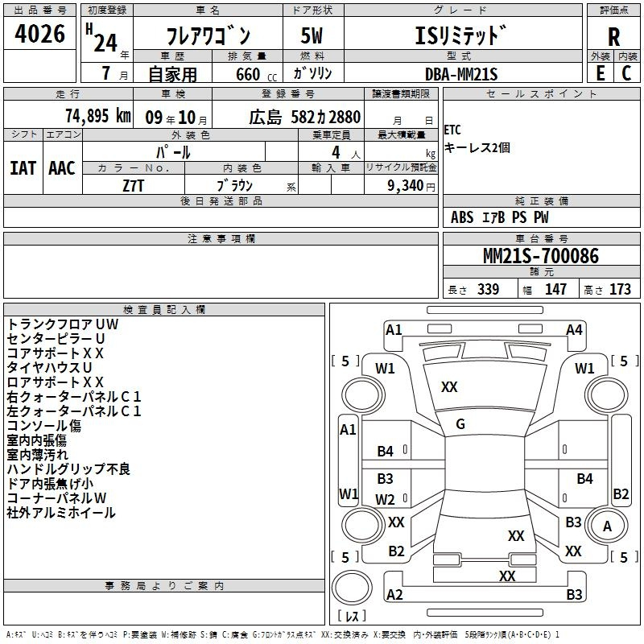Select lot number 4026
The image size is (644, 644).
[x=40, y=35]
